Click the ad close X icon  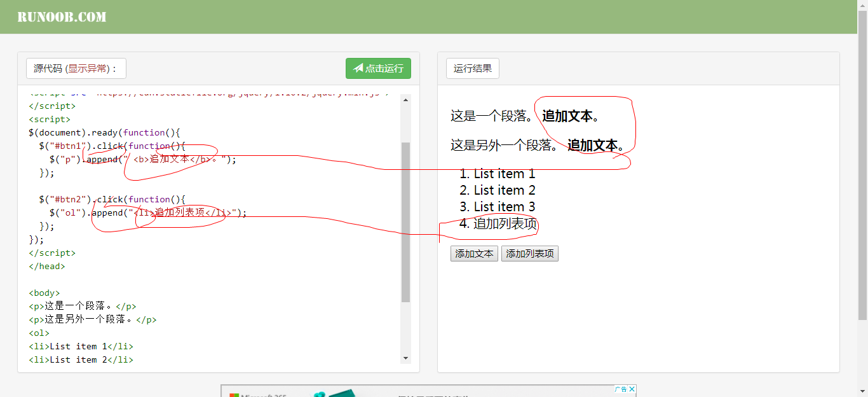click(632, 389)
